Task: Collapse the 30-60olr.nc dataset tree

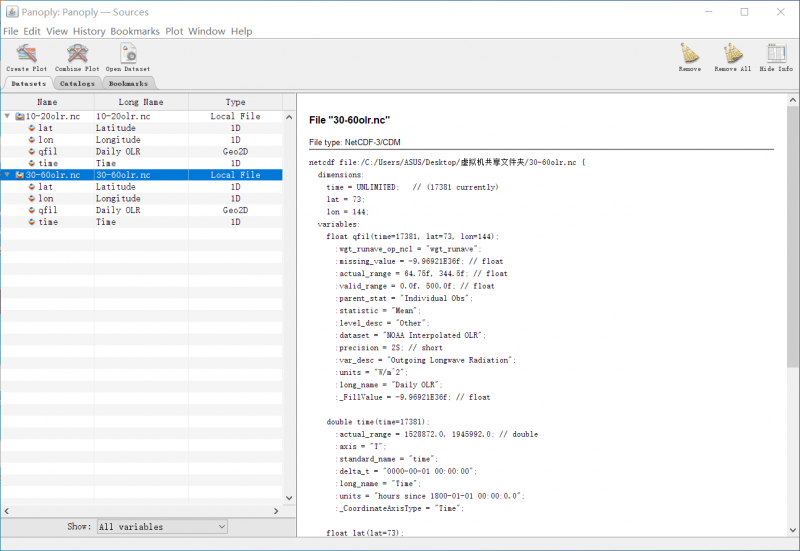Action: [x=8, y=175]
